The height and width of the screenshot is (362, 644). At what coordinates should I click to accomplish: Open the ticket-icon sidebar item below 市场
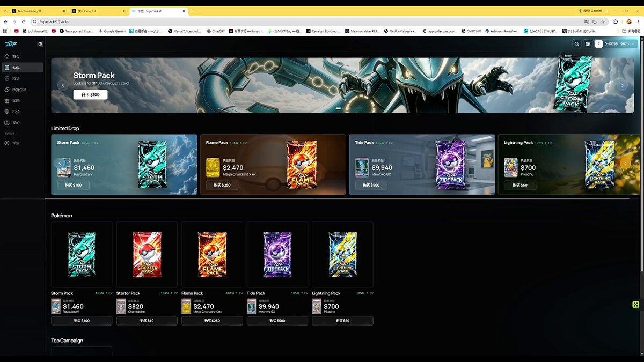point(23,90)
